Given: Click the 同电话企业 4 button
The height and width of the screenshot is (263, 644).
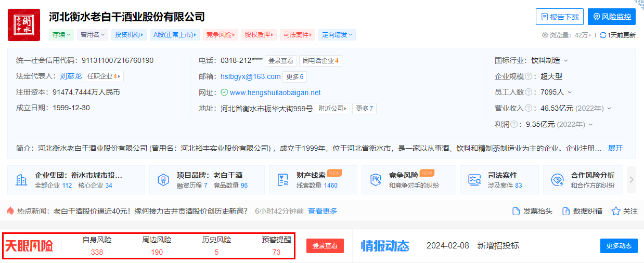Looking at the screenshot, I should pyautogui.click(x=320, y=61).
